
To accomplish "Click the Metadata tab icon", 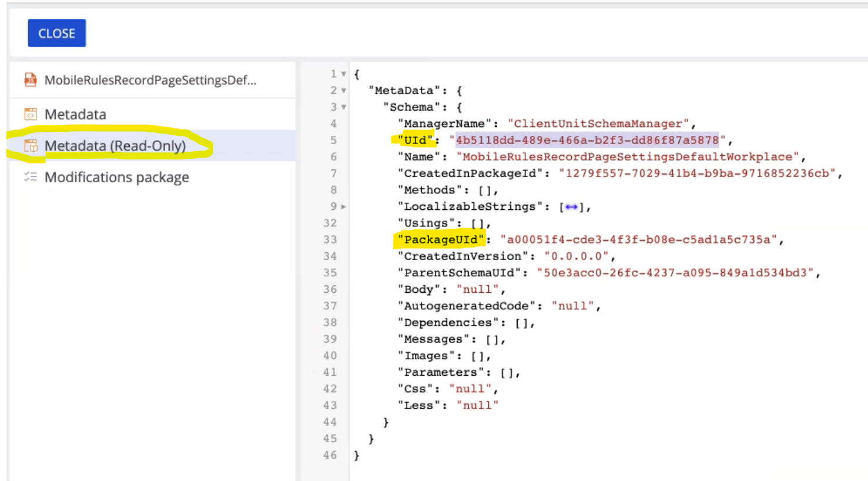I will (31, 114).
